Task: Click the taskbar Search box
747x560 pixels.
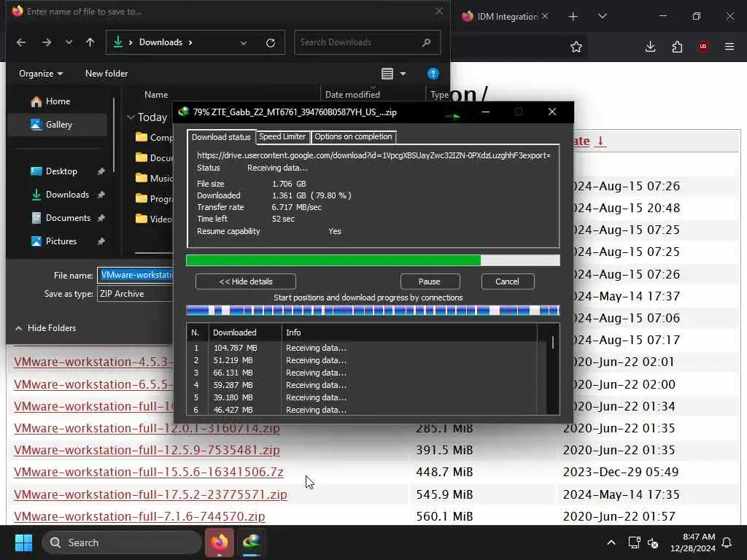Action: [122, 542]
